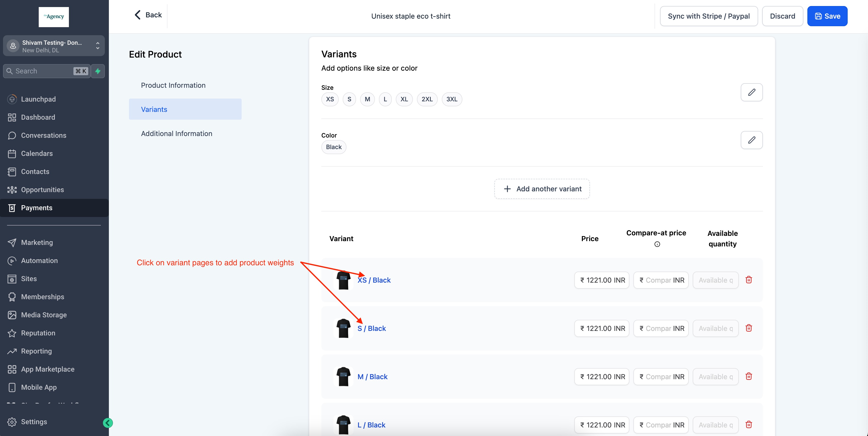
Task: Click Sync with Stripe / Paypal
Action: tap(708, 16)
